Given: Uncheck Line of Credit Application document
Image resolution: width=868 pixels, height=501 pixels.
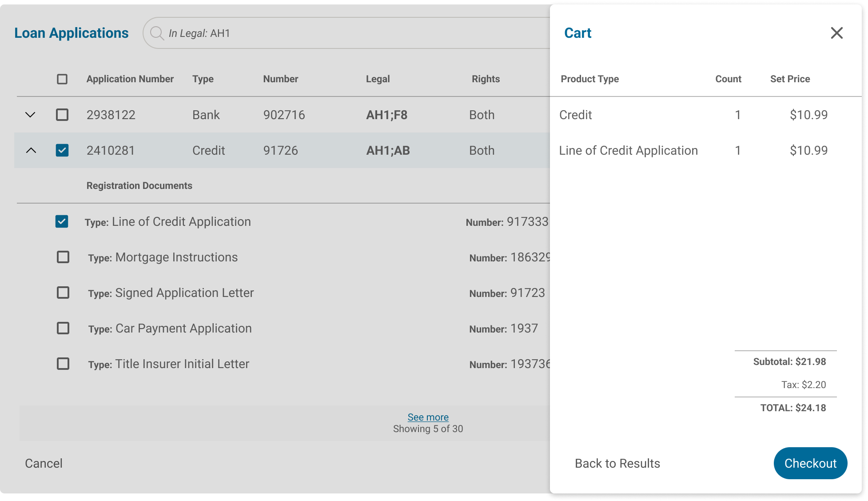Looking at the screenshot, I should click(62, 221).
